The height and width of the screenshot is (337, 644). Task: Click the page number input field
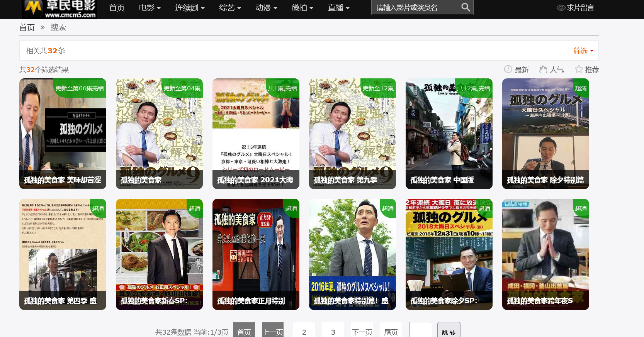(x=421, y=330)
